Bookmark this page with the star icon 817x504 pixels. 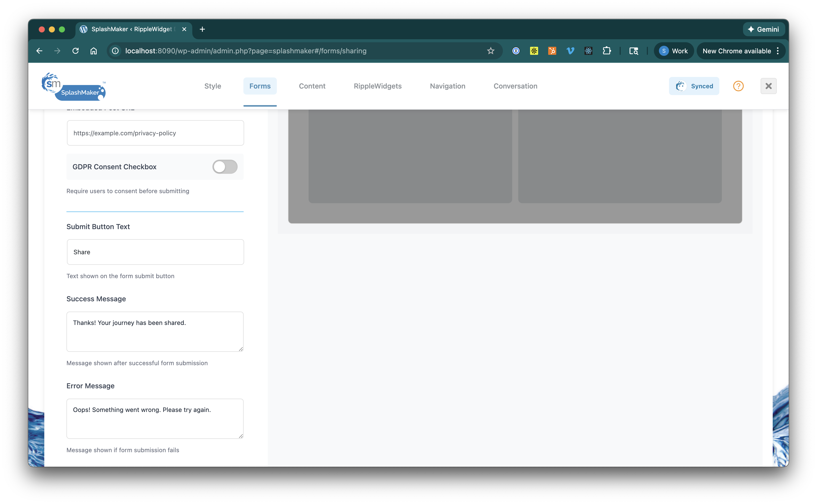click(490, 51)
